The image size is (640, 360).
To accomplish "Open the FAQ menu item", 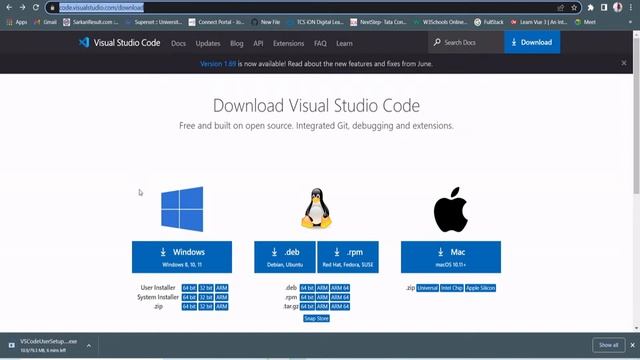I will coord(320,43).
